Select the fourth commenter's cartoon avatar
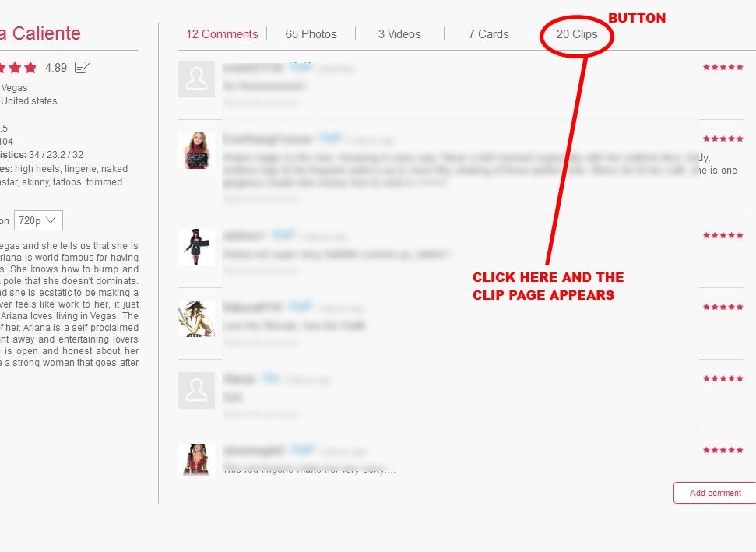This screenshot has width=756, height=552. (x=196, y=318)
